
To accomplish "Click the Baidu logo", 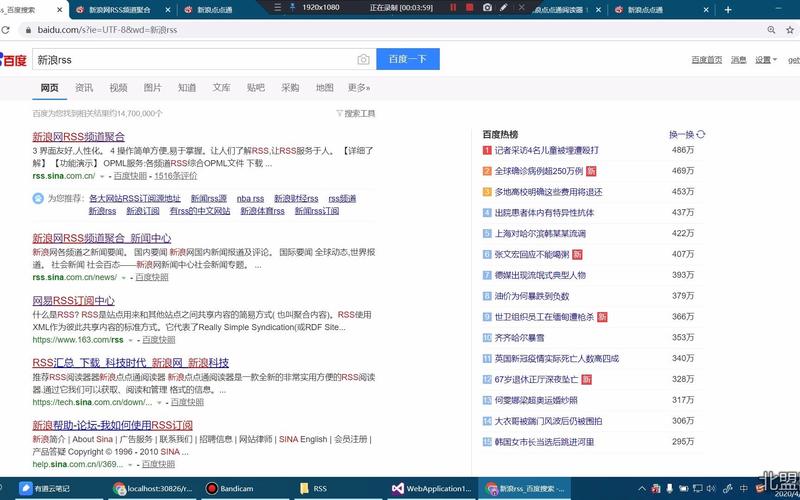I will click(13, 60).
